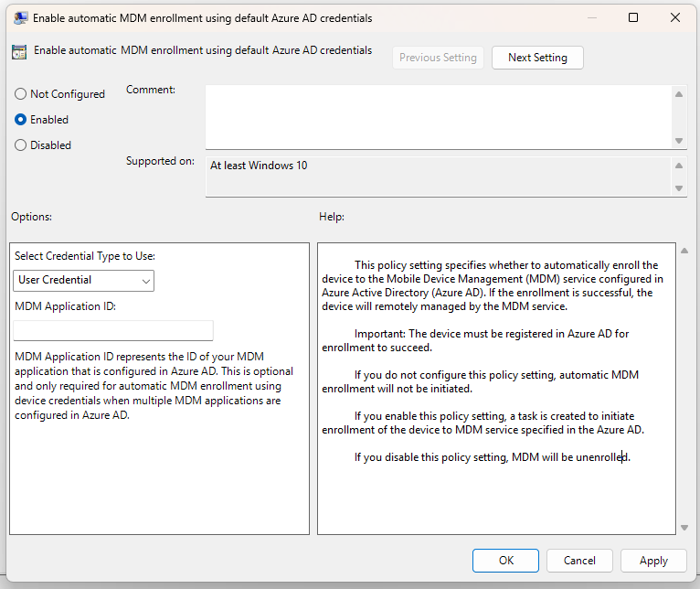The image size is (700, 589).
Task: Cancel the policy dialog
Action: click(x=579, y=561)
